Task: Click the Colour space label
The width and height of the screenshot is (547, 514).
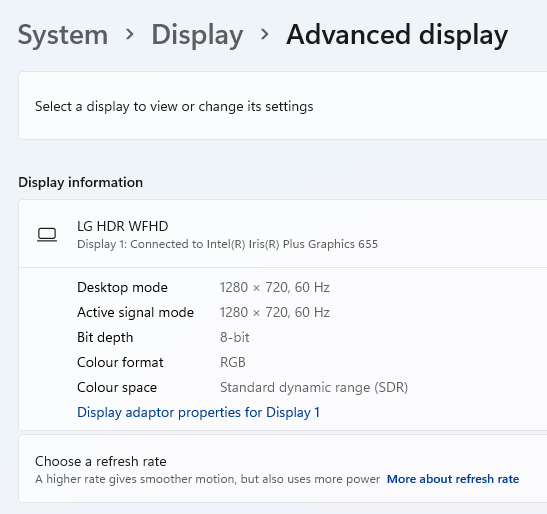Action: coord(117,387)
